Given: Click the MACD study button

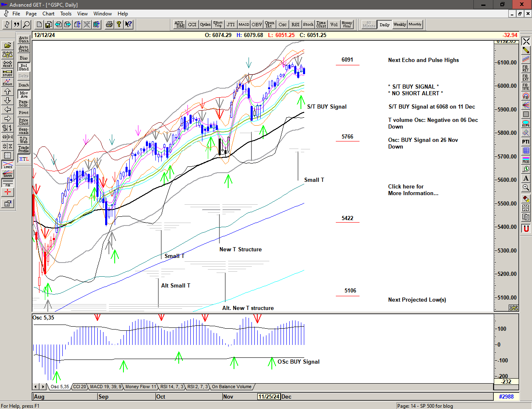Looking at the screenshot, I should (244, 25).
